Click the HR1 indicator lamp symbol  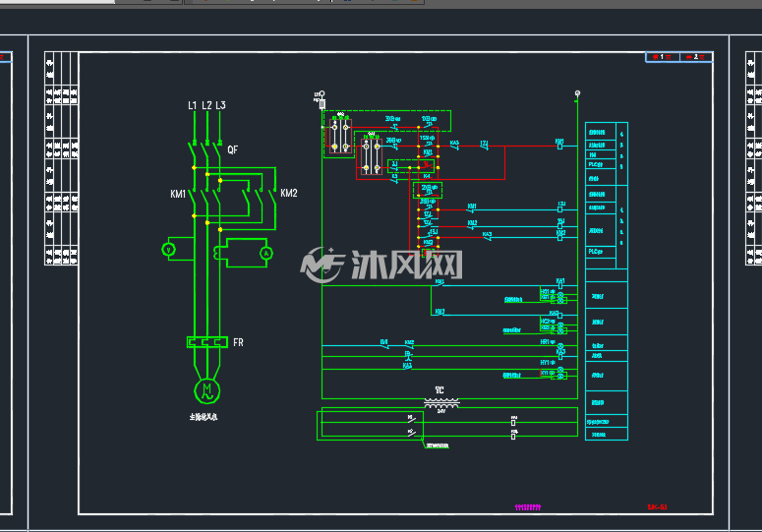coord(560,347)
